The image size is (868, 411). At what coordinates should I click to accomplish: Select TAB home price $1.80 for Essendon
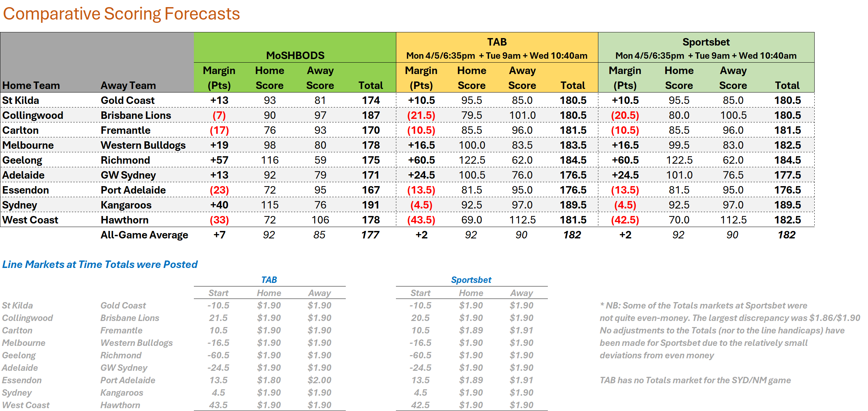(269, 380)
